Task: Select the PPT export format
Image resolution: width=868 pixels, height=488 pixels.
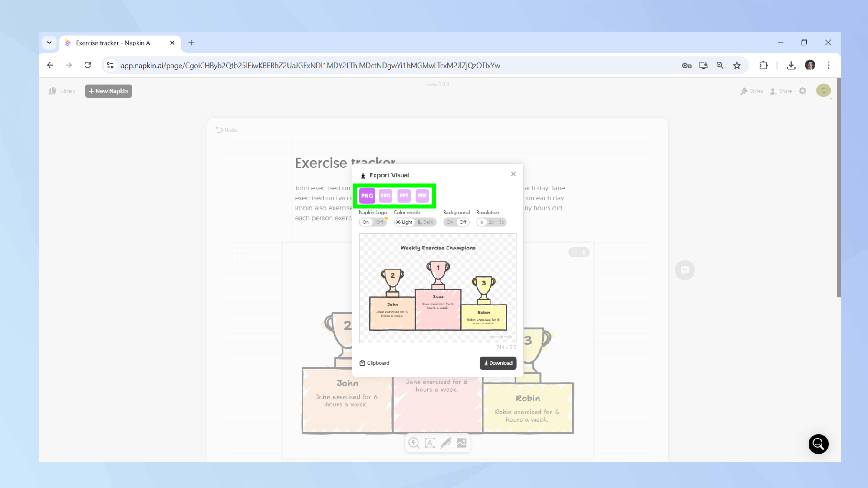Action: [x=404, y=196]
